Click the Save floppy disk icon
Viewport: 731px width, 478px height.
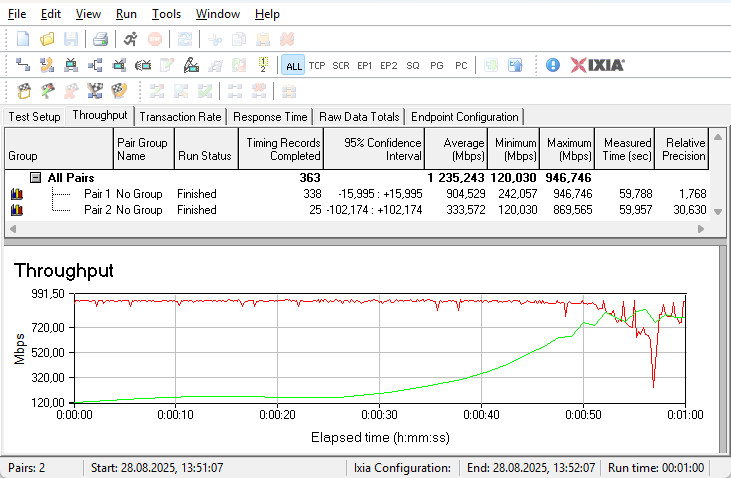click(x=71, y=39)
